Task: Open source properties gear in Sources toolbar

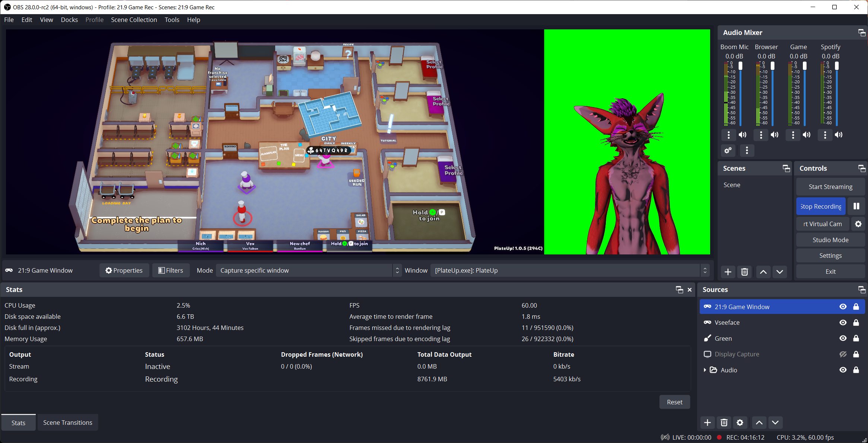Action: pos(740,423)
